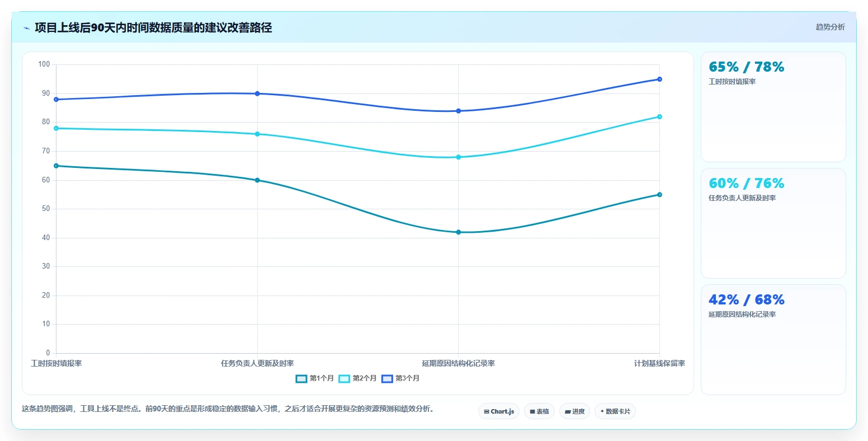Click the 65% / 78% card value
The height and width of the screenshot is (441, 868).
[x=746, y=67]
